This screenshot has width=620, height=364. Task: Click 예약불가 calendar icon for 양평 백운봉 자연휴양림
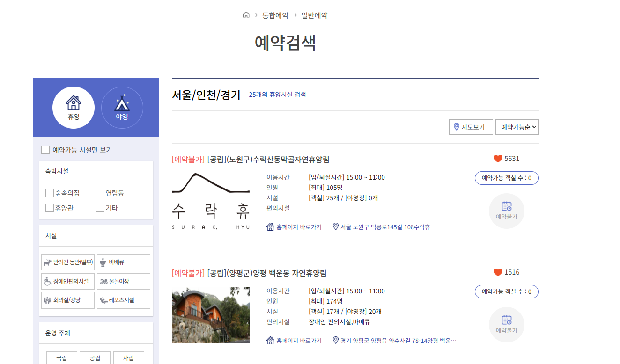click(507, 325)
